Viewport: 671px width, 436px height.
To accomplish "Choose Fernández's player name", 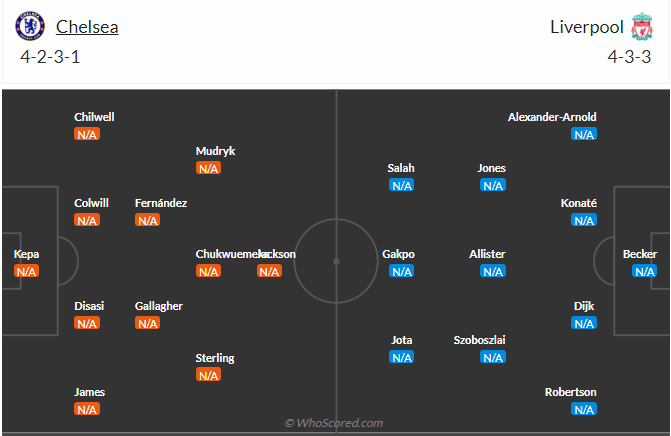I will pyautogui.click(x=161, y=203).
